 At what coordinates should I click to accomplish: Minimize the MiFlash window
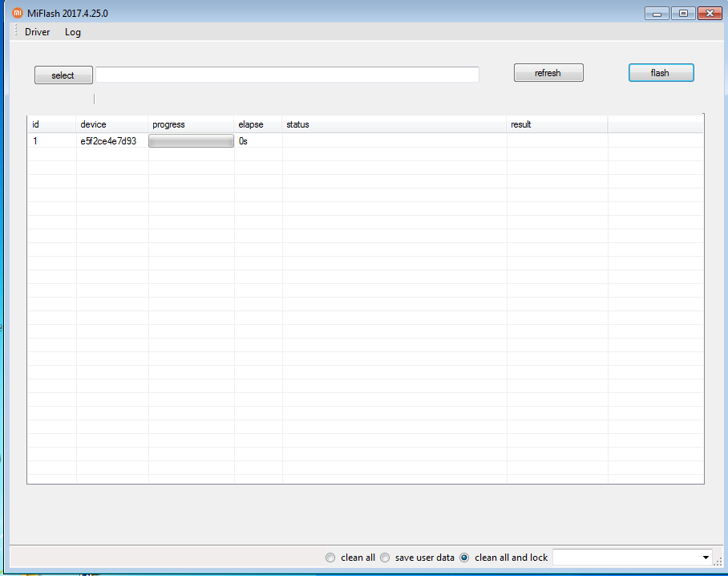(x=657, y=14)
